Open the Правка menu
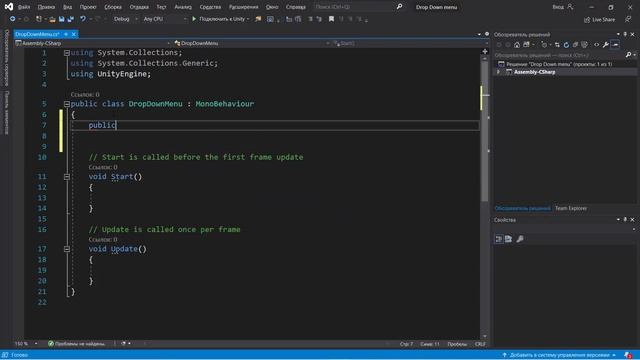This screenshot has width=640, height=360. [x=46, y=7]
